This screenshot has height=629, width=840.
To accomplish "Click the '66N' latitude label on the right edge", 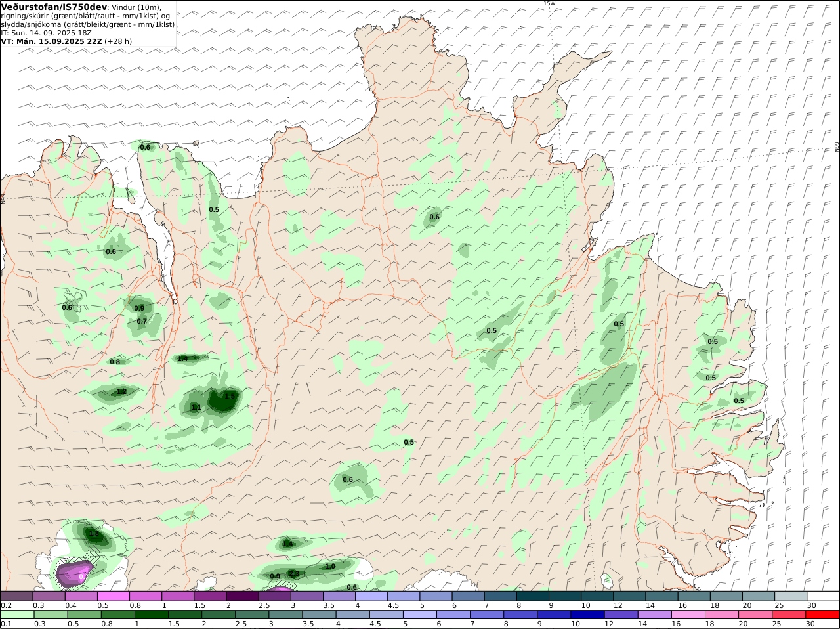I will point(837,148).
